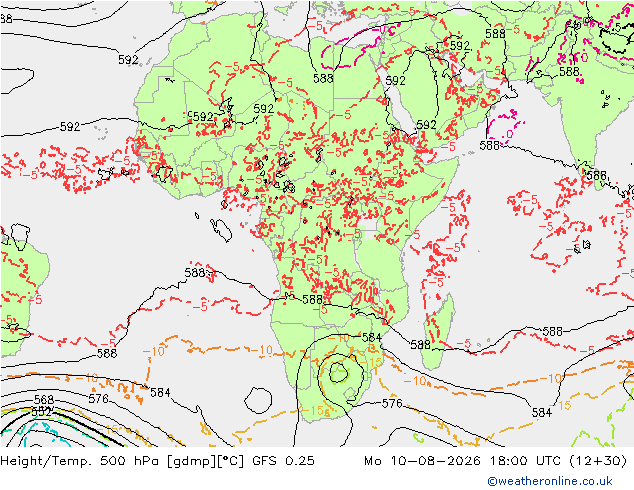Click the '18:00 UTC' time text

click(525, 461)
